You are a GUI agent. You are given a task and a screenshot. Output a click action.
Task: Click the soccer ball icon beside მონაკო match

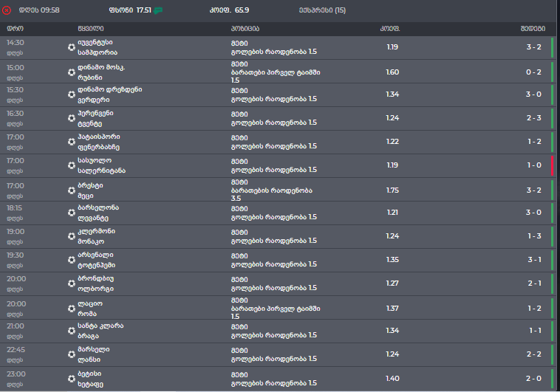coord(71,236)
